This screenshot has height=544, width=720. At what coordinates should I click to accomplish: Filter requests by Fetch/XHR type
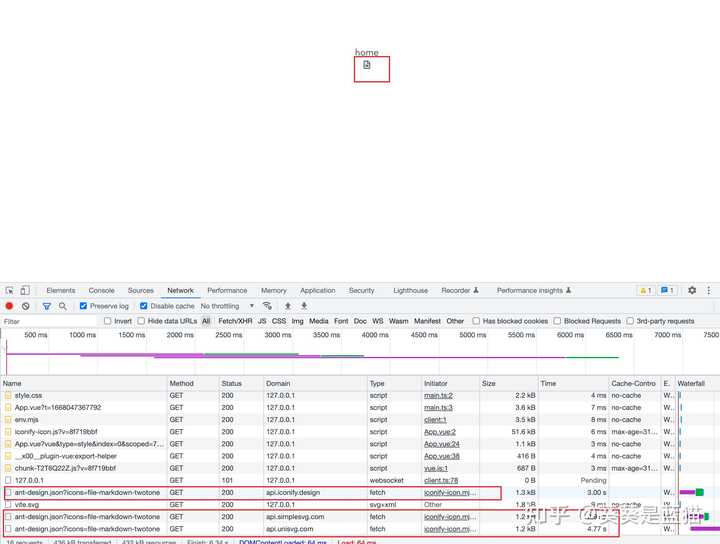(235, 321)
